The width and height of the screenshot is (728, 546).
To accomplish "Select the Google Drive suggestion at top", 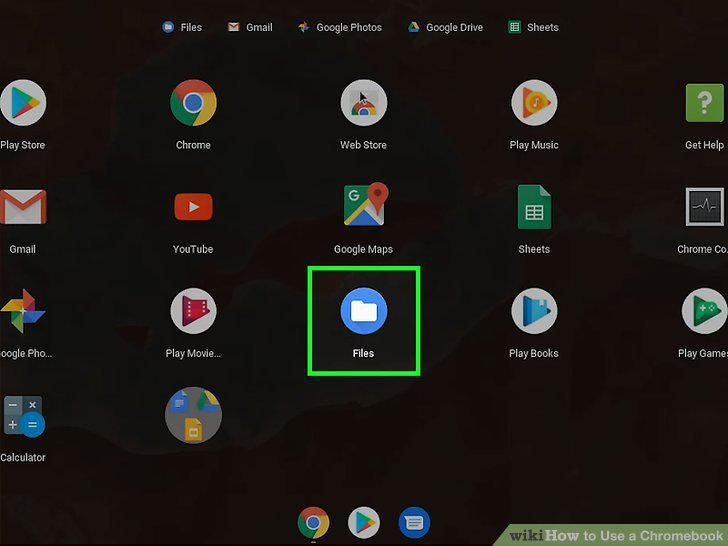I will click(445, 27).
